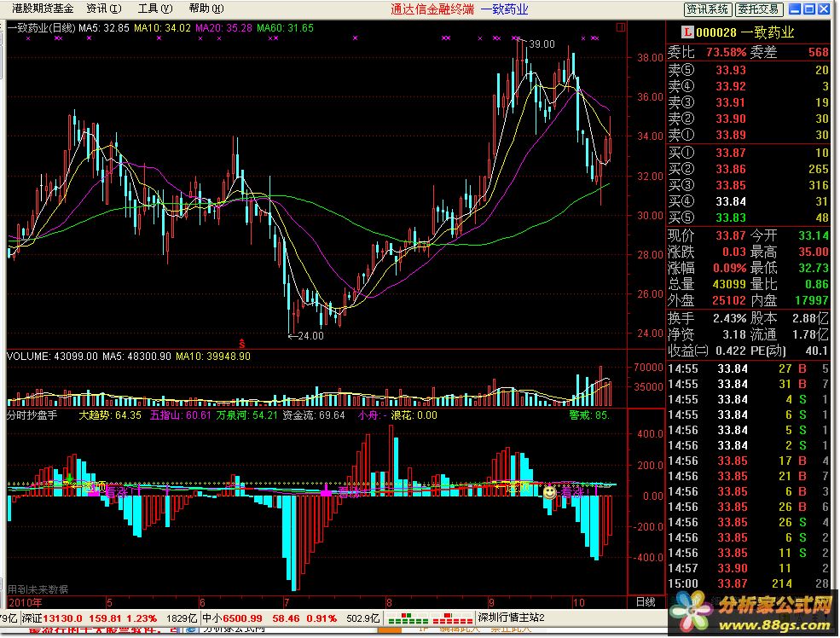Click the 分时抄盘手 indicator name
Viewport: 840px width, 638px height.
pos(32,415)
